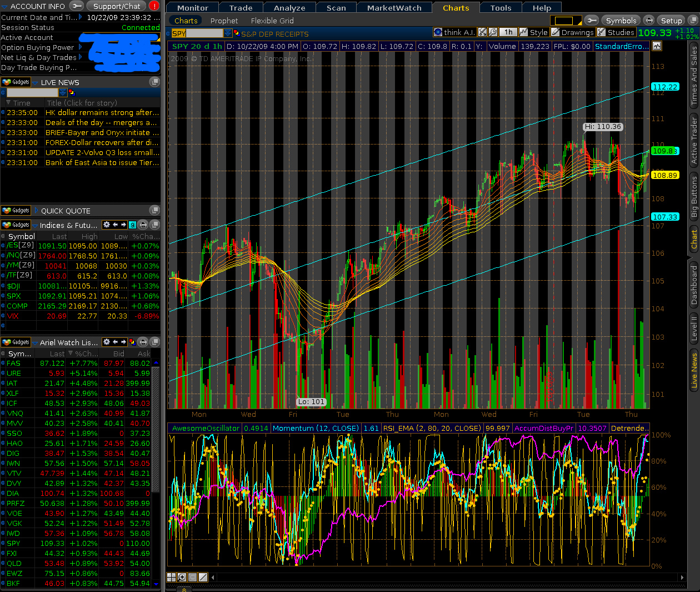Switch to the MarketWatch tab
This screenshot has height=592, width=700.
coord(394,8)
